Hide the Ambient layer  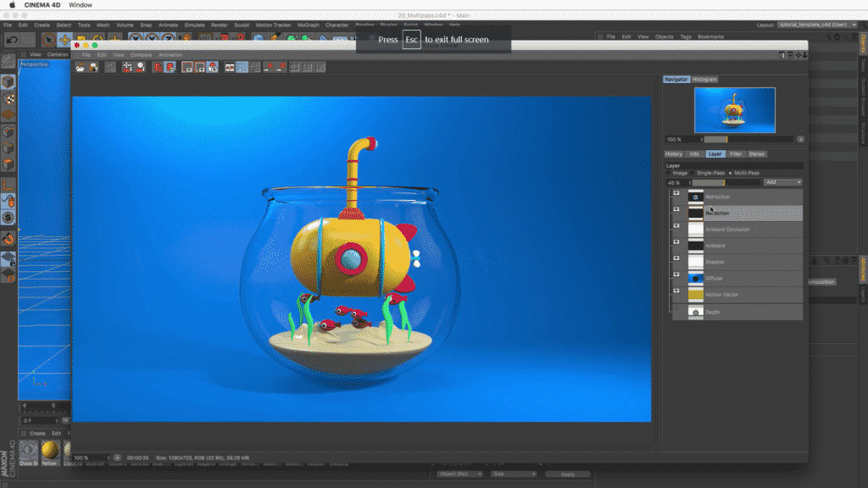[676, 242]
